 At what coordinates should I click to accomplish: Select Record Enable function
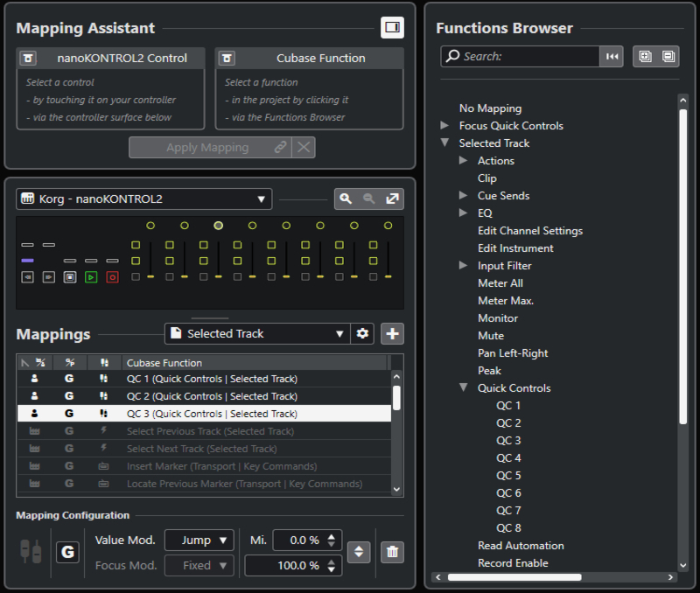point(513,563)
